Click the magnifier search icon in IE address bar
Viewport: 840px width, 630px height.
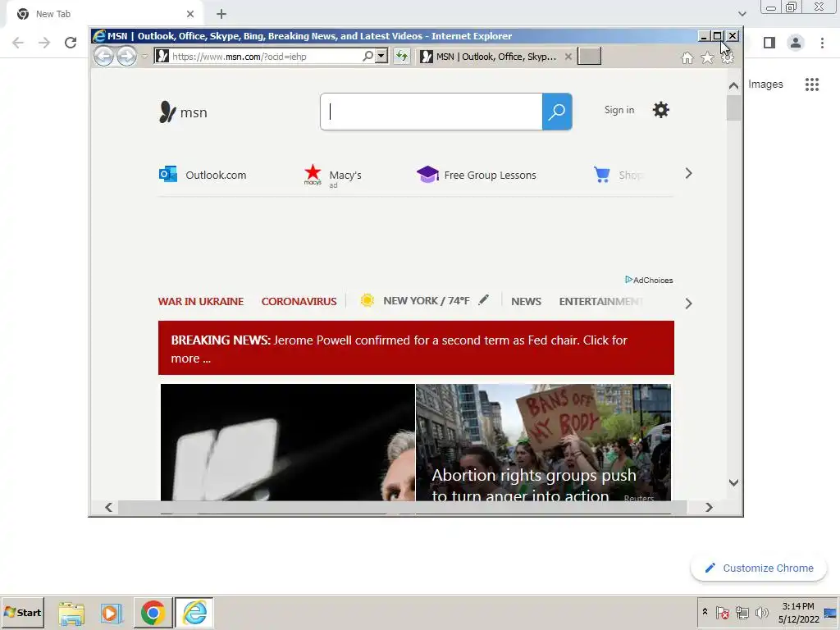[x=367, y=57]
